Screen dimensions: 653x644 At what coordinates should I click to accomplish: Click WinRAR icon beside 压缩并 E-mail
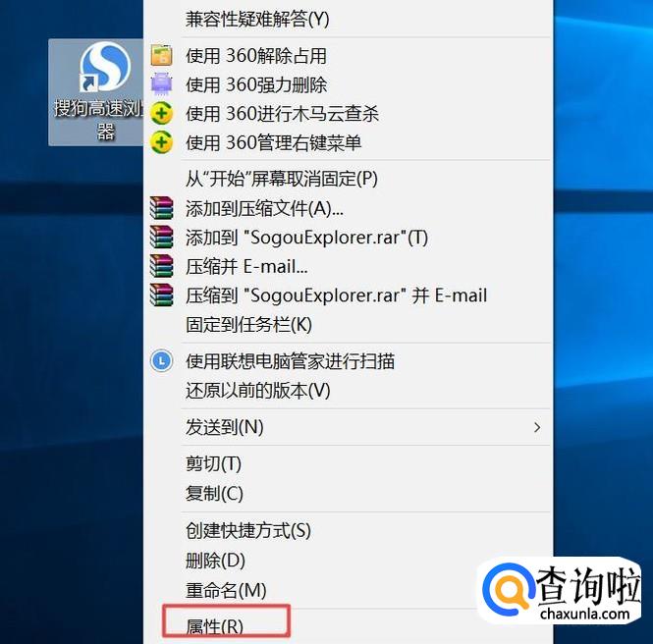coord(161,266)
